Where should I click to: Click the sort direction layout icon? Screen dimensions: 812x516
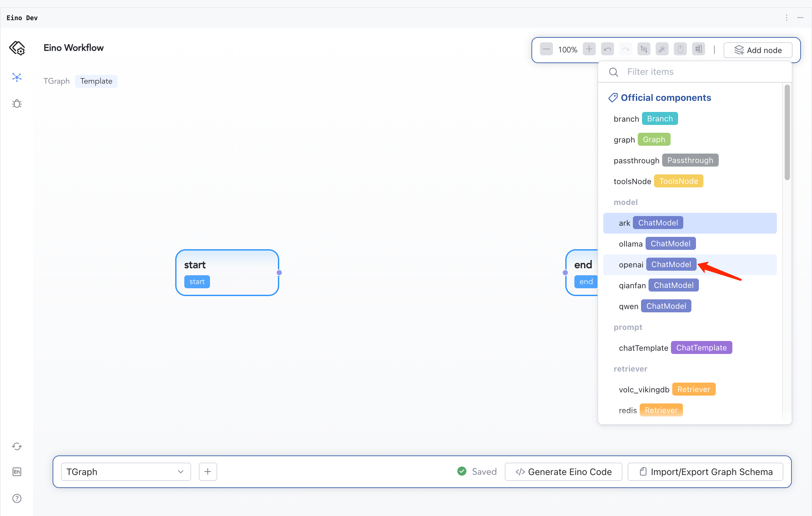pyautogui.click(x=644, y=49)
